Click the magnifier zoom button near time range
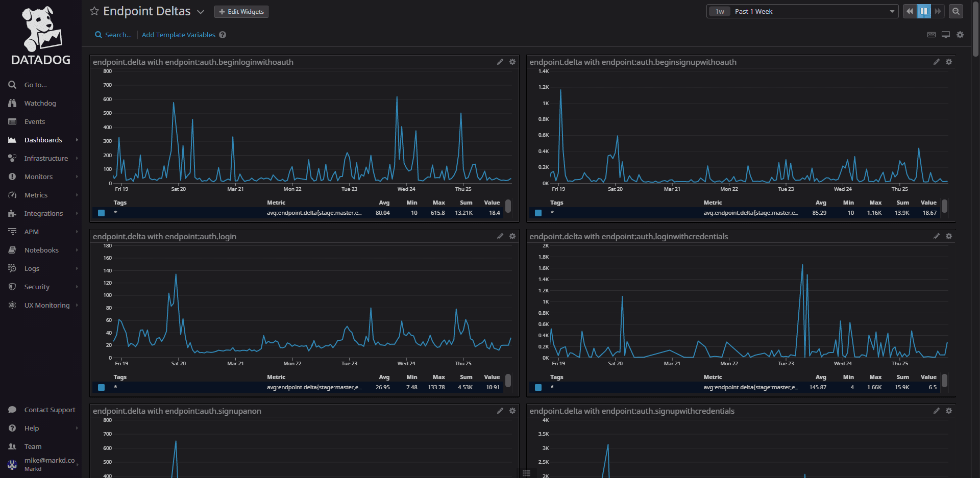 956,11
